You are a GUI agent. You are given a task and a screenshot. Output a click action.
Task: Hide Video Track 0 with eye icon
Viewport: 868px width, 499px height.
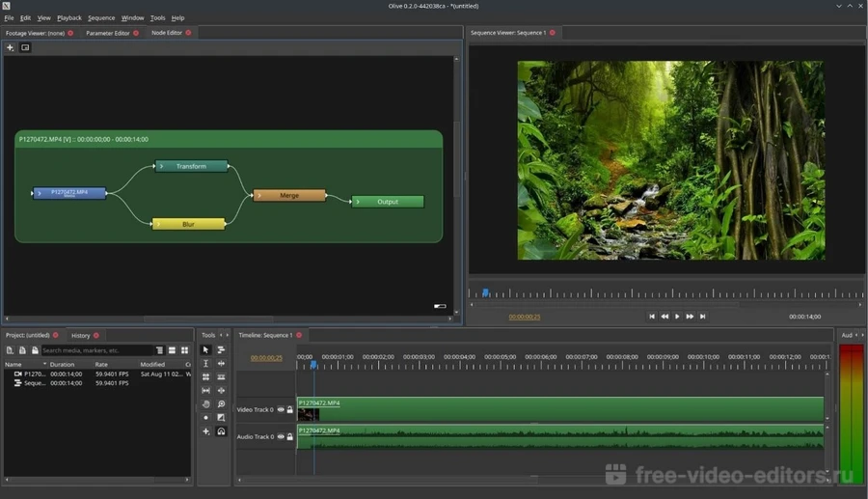coord(281,409)
